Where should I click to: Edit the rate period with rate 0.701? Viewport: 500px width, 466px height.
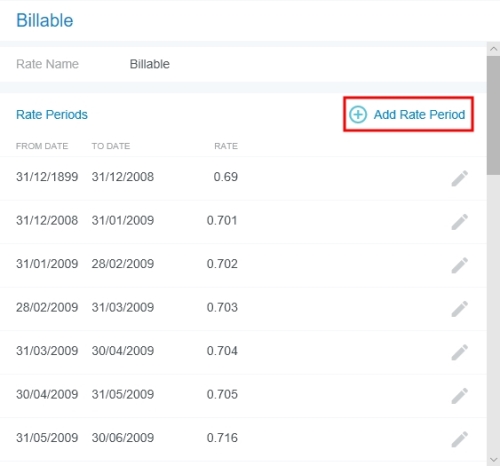coord(460,222)
